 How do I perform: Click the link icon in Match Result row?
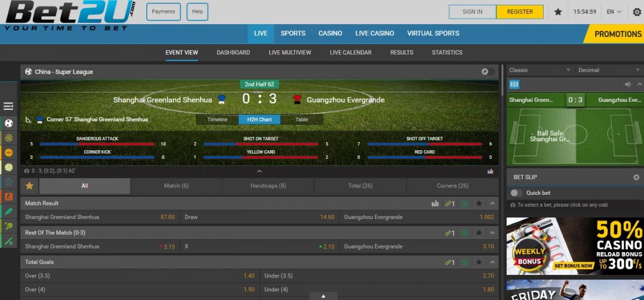pos(450,203)
